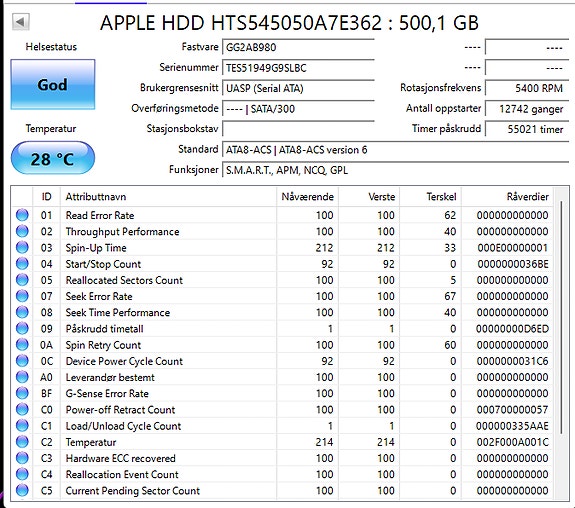The image size is (575, 508).
Task: Click status dot for Throughput Performance
Action: (x=22, y=231)
